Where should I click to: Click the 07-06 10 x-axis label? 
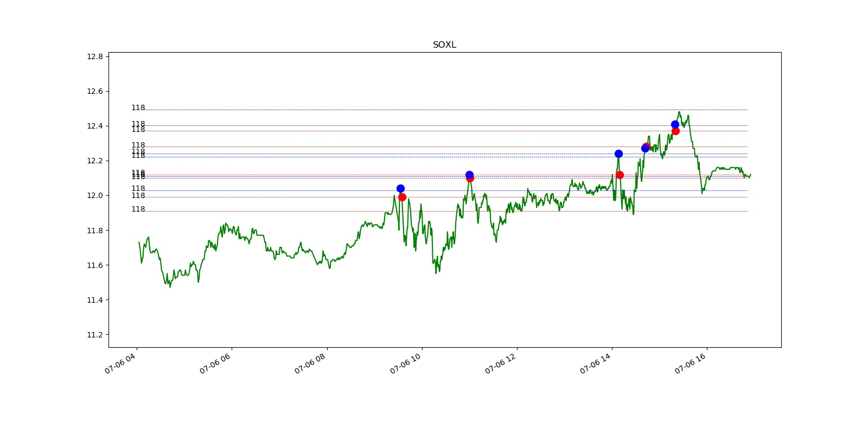[x=405, y=363]
